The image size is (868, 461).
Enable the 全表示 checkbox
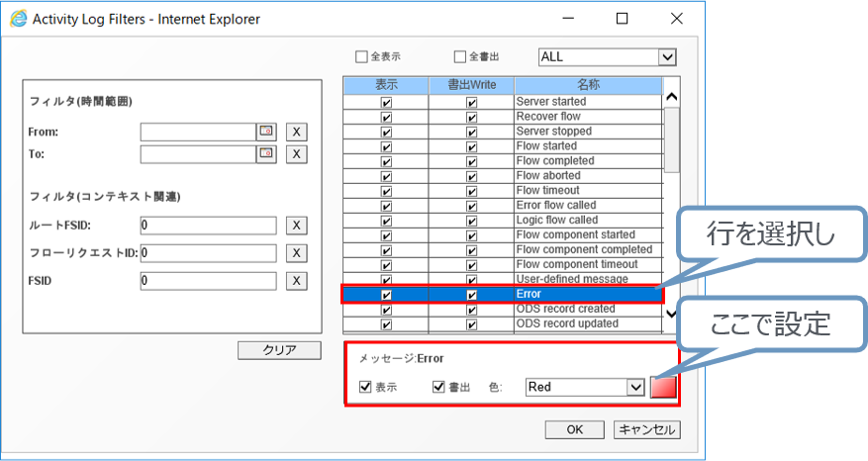[361, 57]
